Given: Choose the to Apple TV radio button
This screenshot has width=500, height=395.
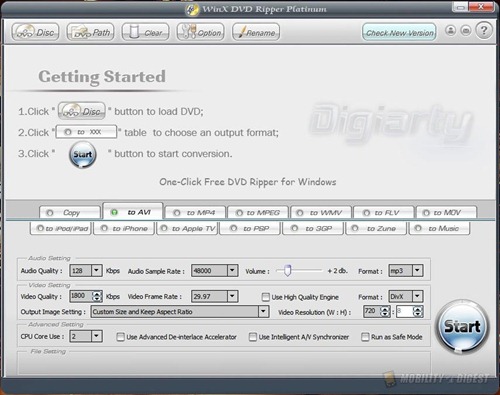Looking at the screenshot, I should pos(164,228).
